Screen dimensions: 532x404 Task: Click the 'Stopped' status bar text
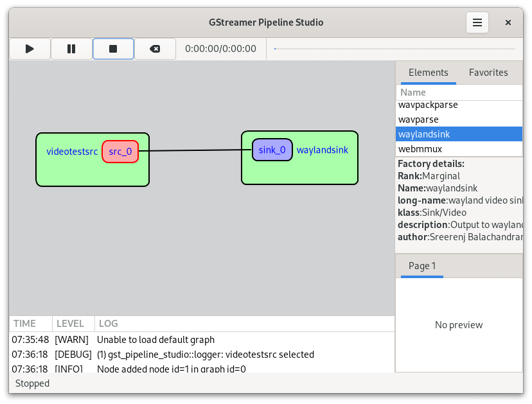click(32, 383)
